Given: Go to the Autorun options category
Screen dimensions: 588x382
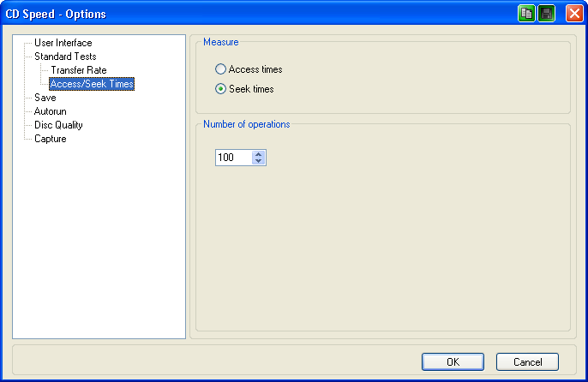Looking at the screenshot, I should [50, 111].
